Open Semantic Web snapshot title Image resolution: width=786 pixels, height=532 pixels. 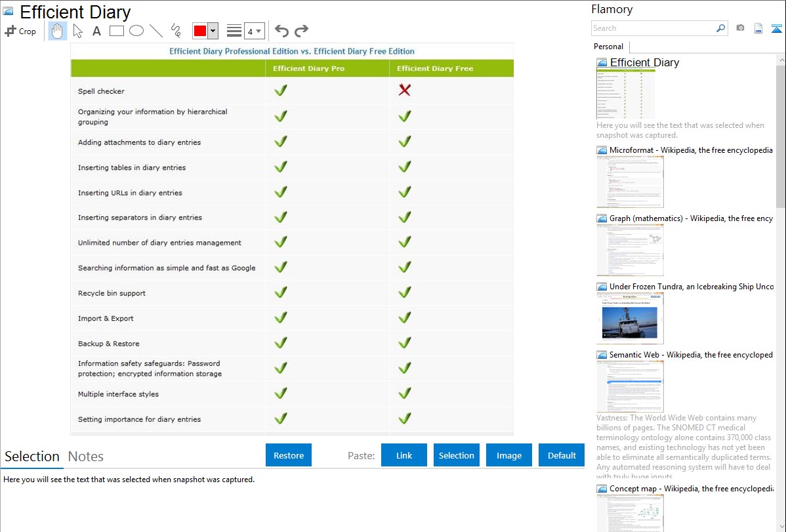click(691, 354)
